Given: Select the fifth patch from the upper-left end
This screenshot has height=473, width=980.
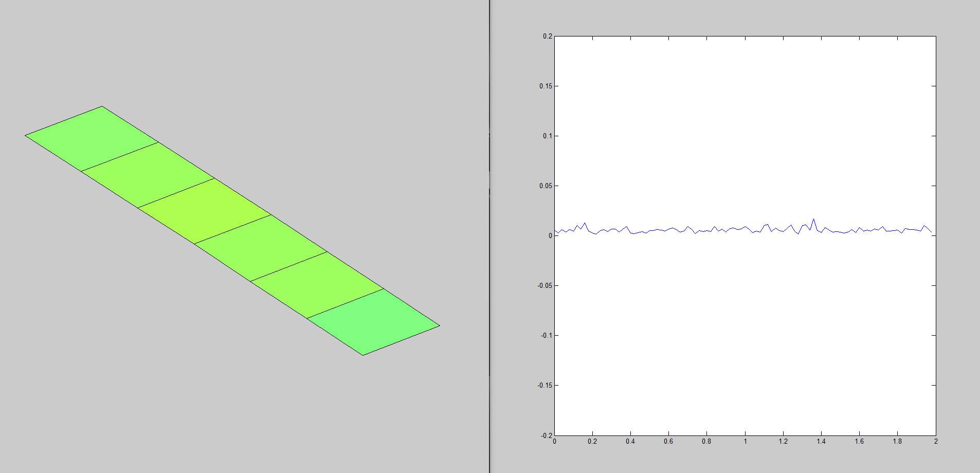Looking at the screenshot, I should tap(317, 285).
